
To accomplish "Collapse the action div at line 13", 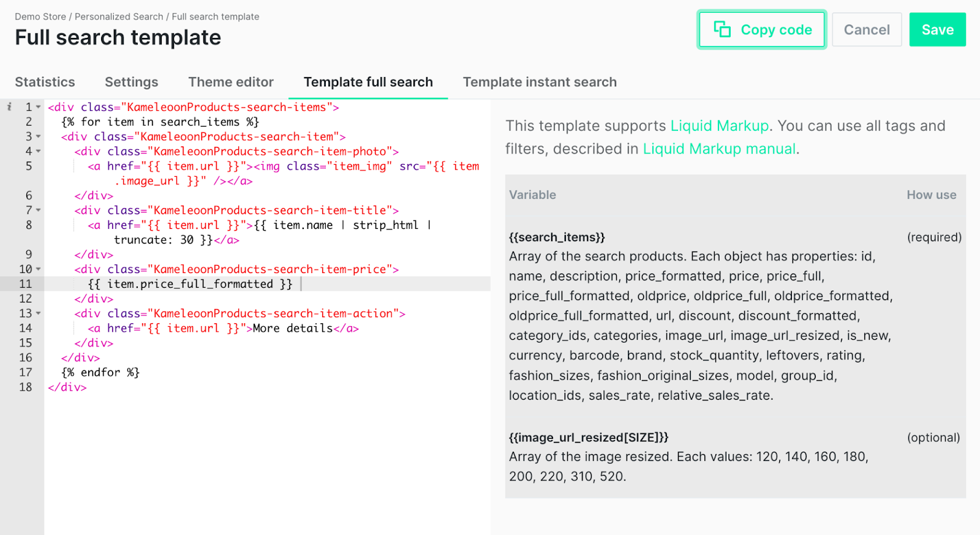I will [x=38, y=313].
